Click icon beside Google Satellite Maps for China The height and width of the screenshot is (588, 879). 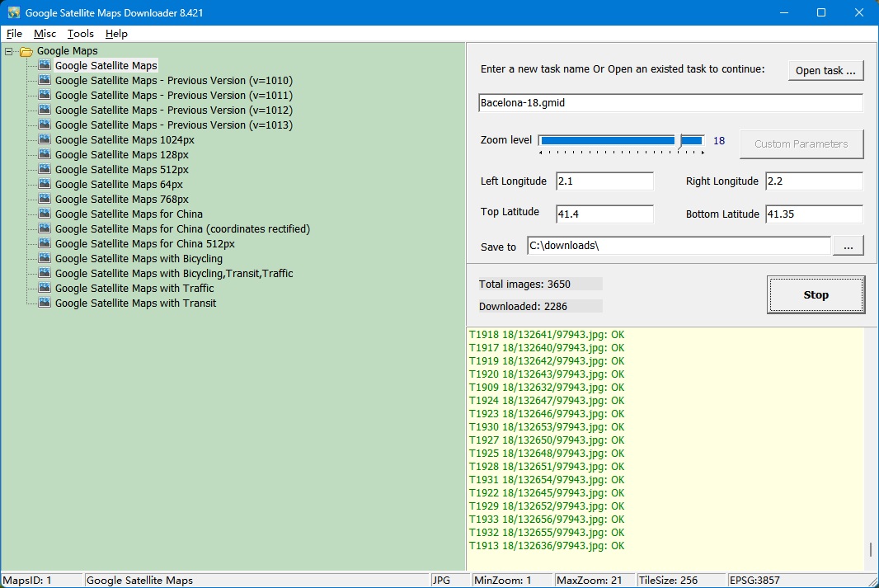click(x=45, y=214)
